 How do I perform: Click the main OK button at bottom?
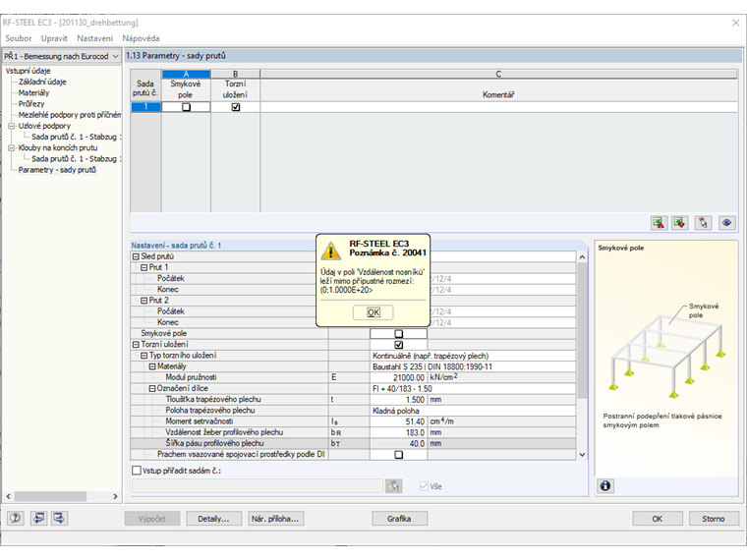coord(658,519)
